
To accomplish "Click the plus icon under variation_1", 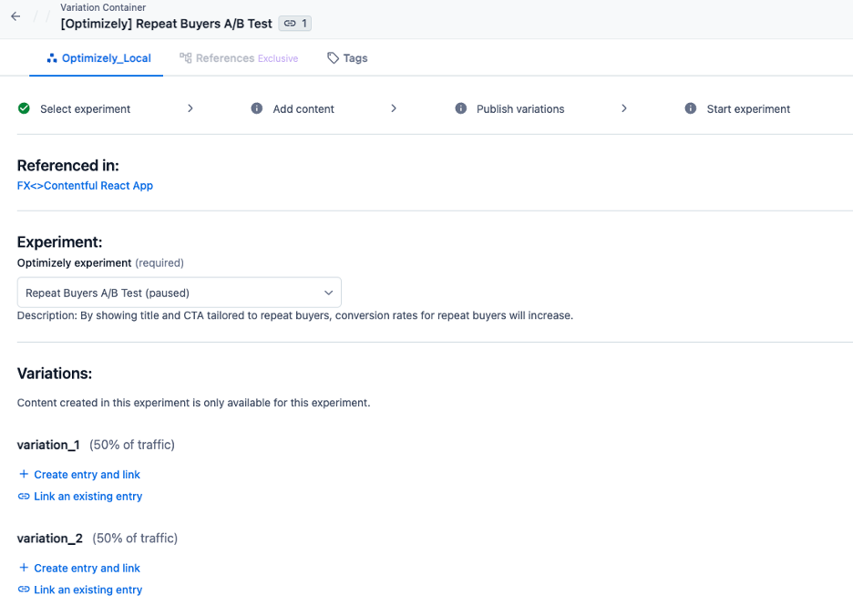I will (x=24, y=474).
